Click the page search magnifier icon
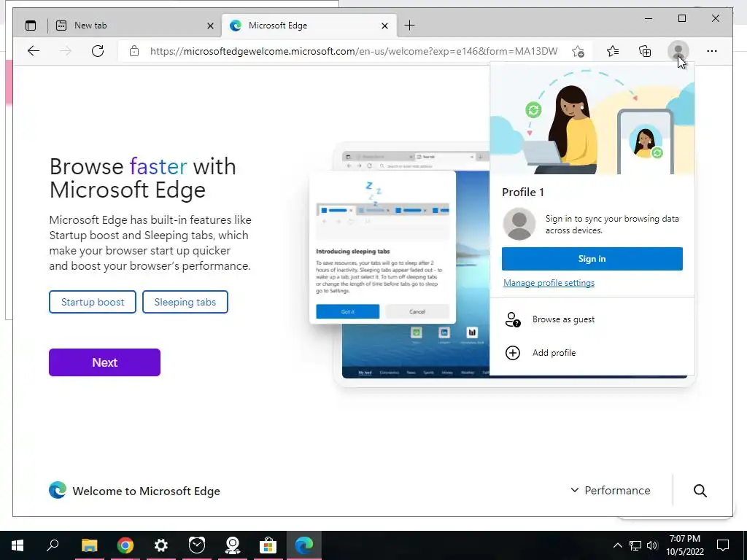Image resolution: width=747 pixels, height=560 pixels. point(700,491)
